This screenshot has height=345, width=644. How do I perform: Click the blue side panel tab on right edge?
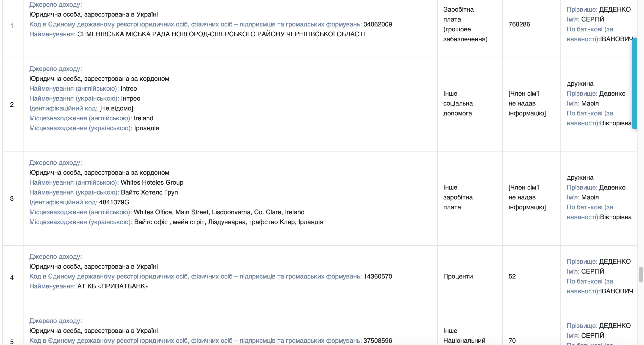[634, 84]
